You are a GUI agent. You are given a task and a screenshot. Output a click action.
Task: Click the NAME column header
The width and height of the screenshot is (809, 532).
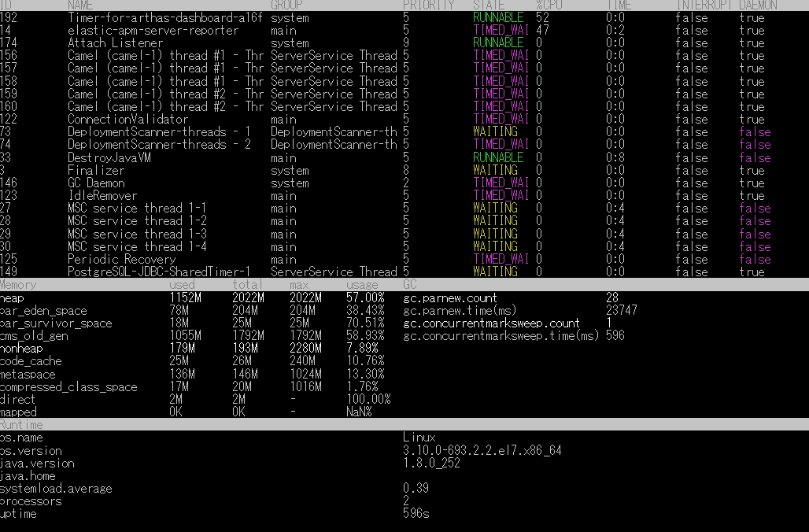click(x=80, y=6)
